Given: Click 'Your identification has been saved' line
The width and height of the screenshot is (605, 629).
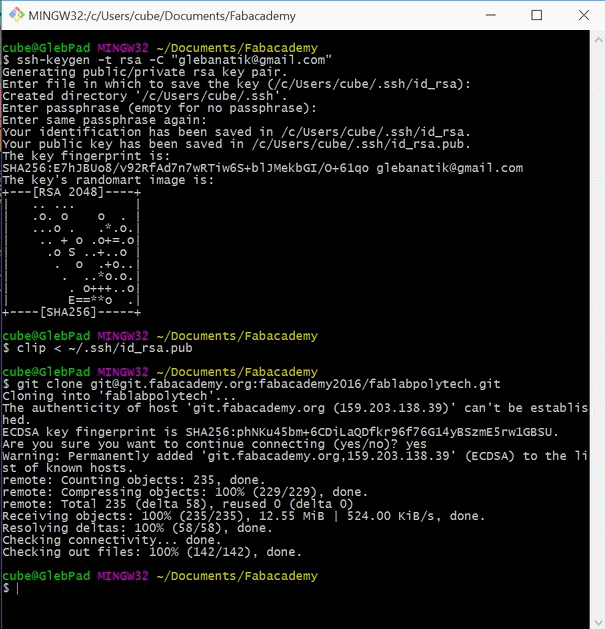Looking at the screenshot, I should tap(236, 132).
